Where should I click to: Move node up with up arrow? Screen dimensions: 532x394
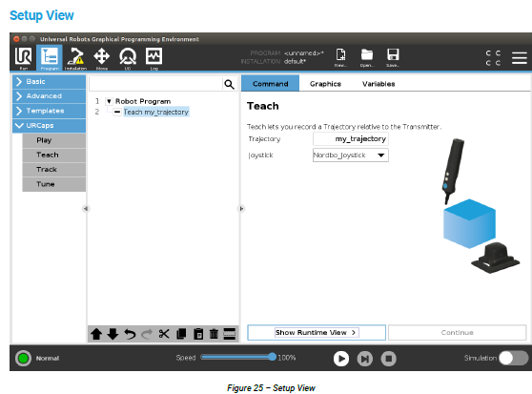tap(96, 334)
